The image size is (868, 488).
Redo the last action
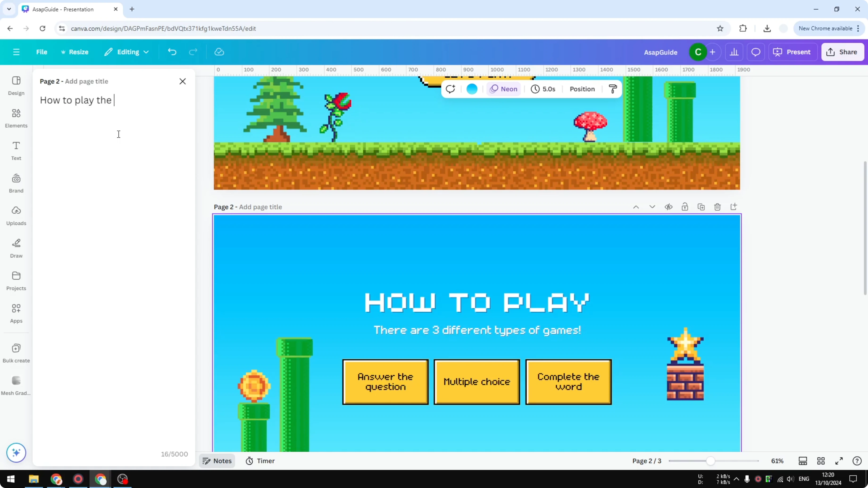[x=193, y=52]
